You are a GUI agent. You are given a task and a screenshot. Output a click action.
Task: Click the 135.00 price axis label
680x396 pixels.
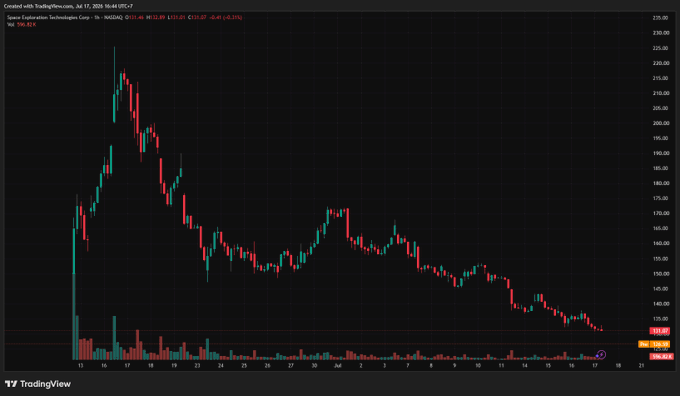(660, 319)
